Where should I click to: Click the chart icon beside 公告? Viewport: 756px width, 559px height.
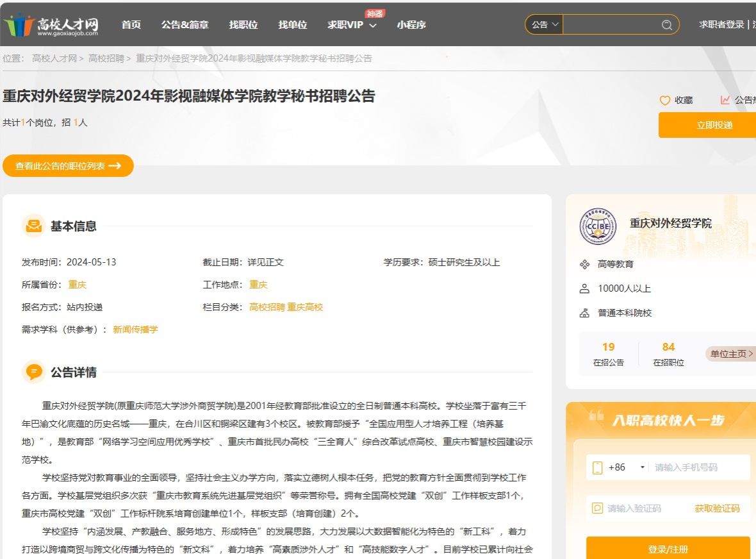pyautogui.click(x=725, y=100)
